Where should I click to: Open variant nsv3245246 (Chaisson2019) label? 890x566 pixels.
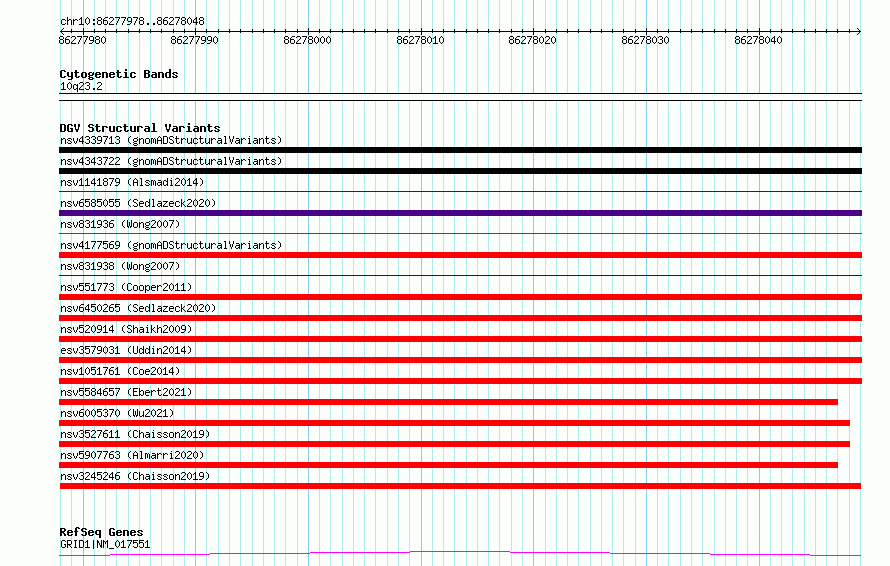point(135,476)
